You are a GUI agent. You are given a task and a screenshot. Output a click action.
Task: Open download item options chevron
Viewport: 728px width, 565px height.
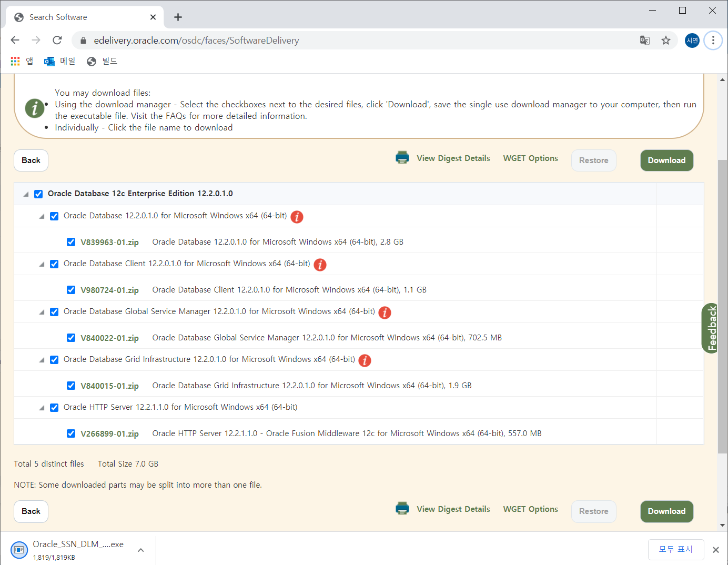141,550
